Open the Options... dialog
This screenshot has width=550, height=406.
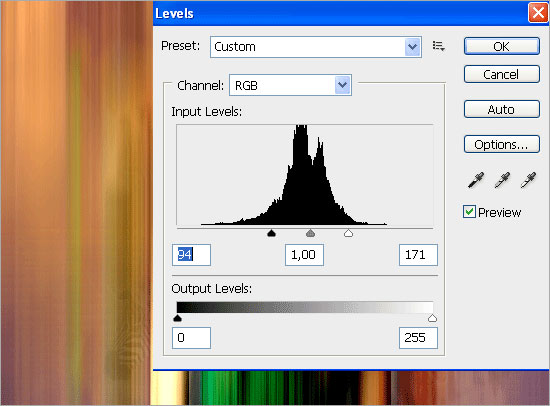[x=502, y=144]
